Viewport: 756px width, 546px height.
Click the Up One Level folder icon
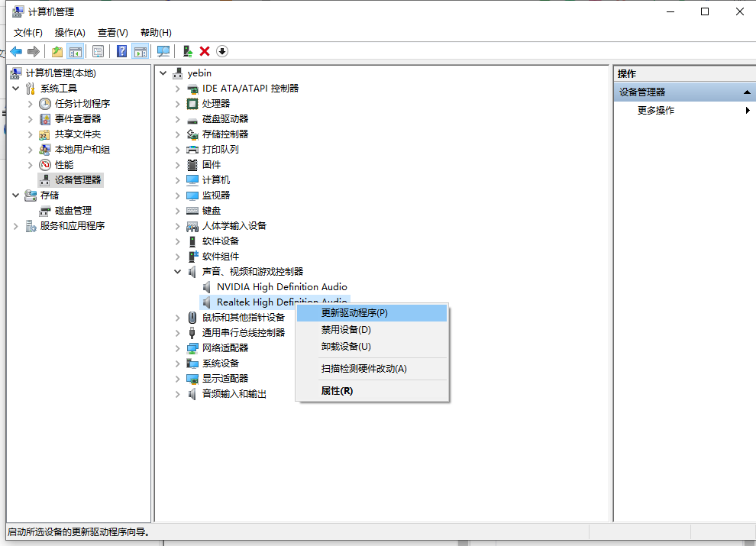click(57, 51)
